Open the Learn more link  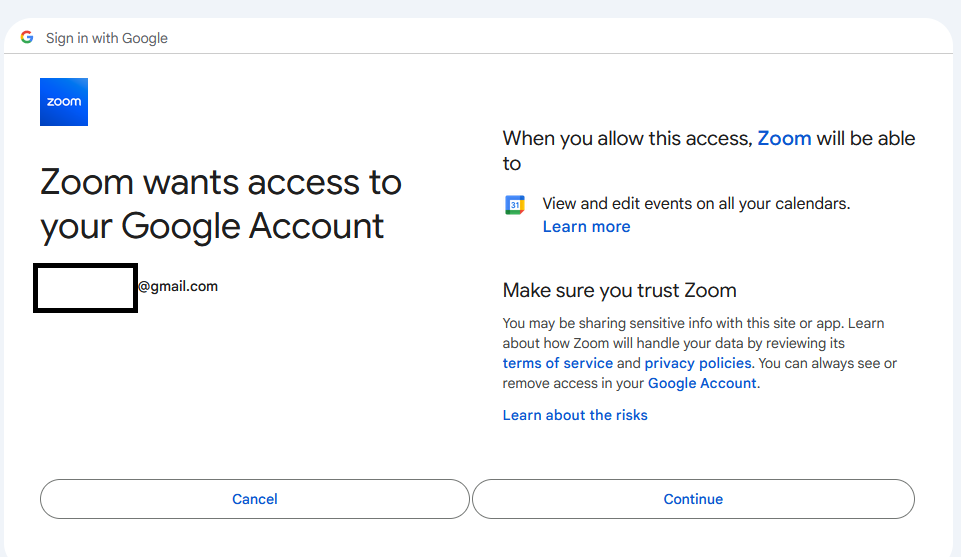[586, 227]
